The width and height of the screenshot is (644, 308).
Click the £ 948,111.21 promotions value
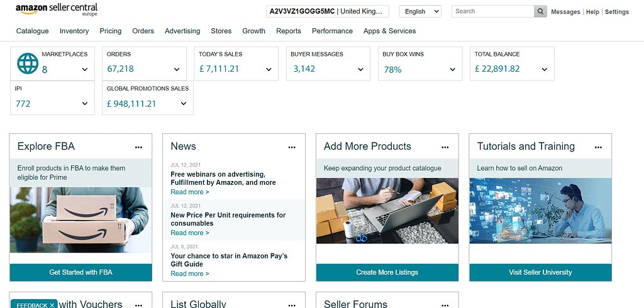(x=131, y=104)
